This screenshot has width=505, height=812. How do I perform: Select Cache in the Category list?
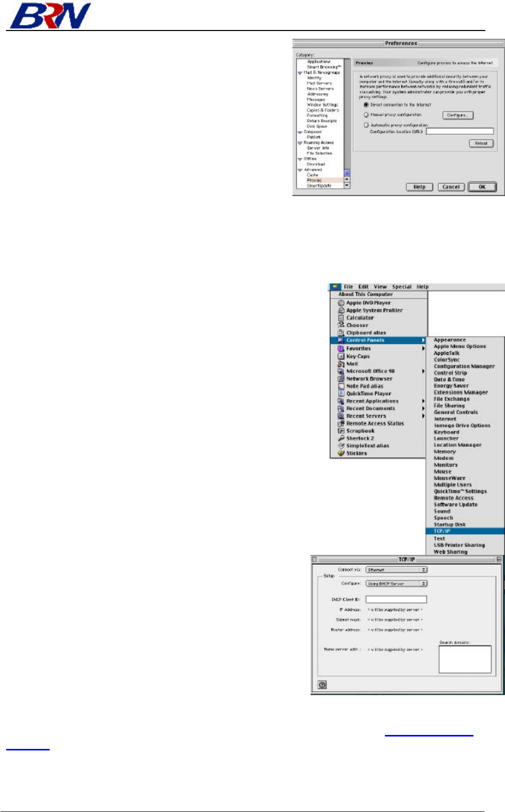[x=313, y=175]
